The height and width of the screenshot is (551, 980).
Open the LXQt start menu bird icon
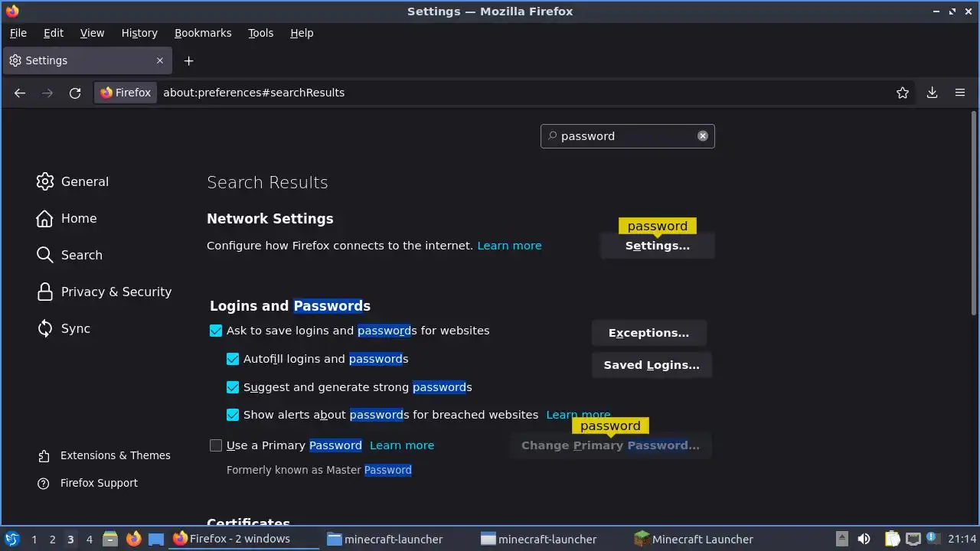12,539
